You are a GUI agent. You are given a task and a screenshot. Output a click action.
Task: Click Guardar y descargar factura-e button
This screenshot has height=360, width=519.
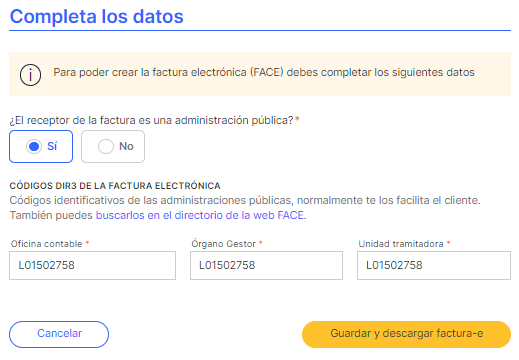(406, 334)
